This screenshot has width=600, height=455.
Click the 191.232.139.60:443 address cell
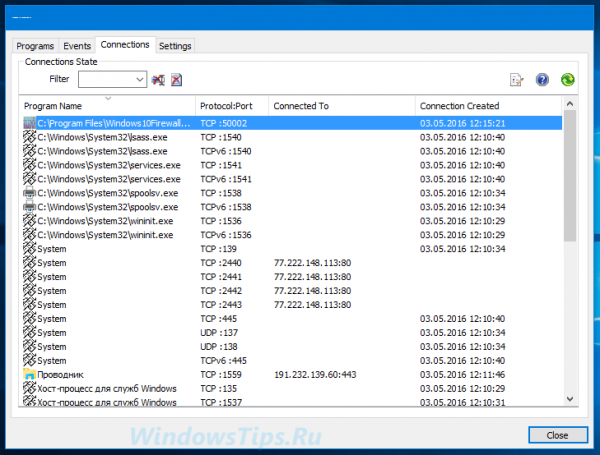click(315, 375)
